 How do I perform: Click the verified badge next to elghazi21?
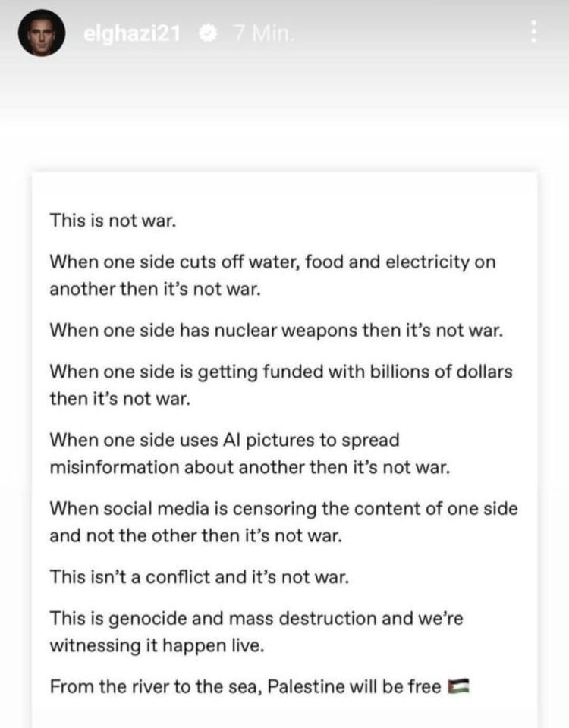(x=207, y=33)
